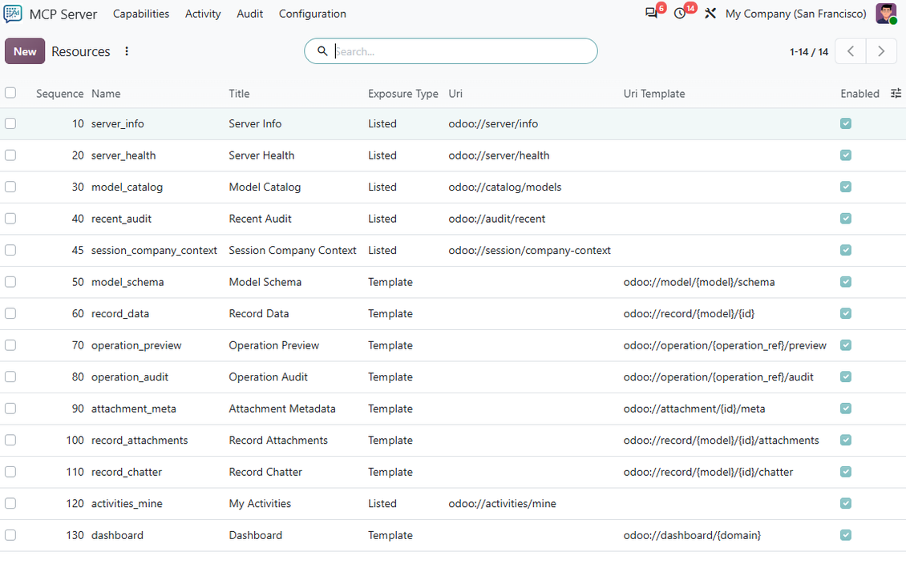Click the odoo://catalog/models Uri cell

[504, 187]
